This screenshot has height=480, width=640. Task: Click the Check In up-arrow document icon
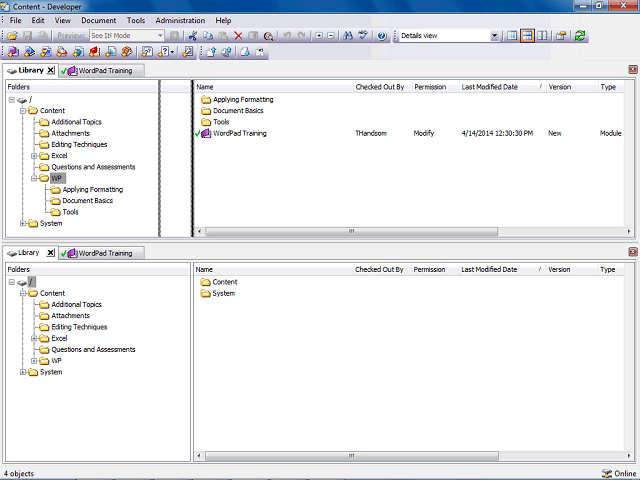pos(211,52)
